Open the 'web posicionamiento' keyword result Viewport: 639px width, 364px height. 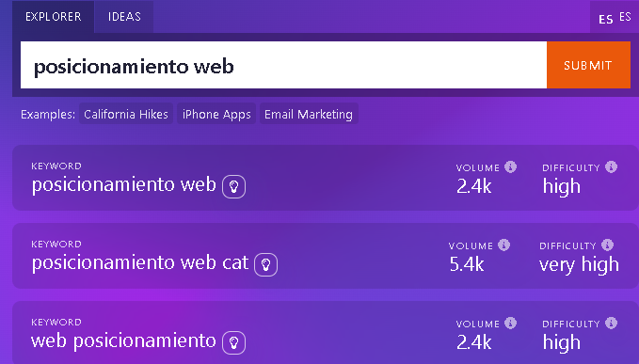[123, 340]
